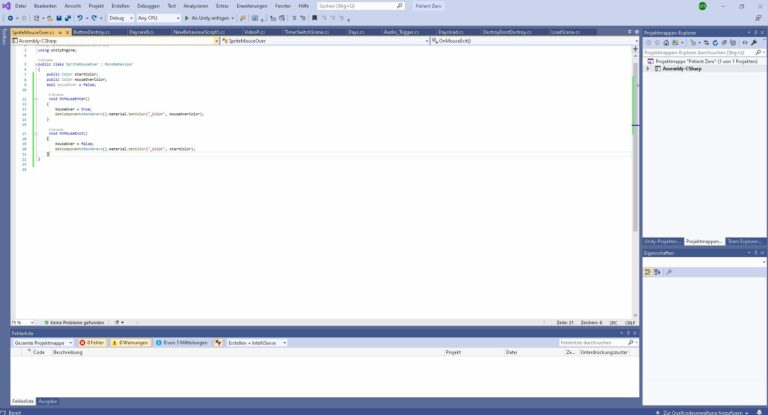768x415 pixels.
Task: Click the 'Fehlerliste durchsuchen' search field
Action: [595, 343]
